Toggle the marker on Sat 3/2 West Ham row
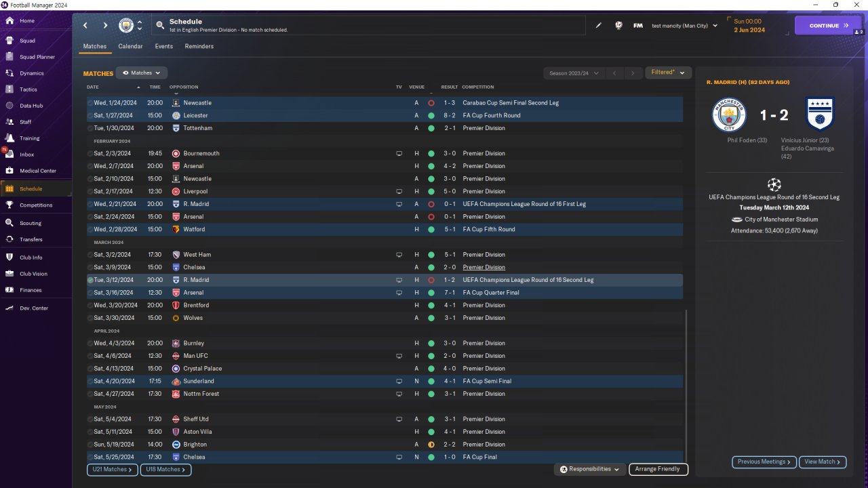868x488 pixels. pyautogui.click(x=90, y=255)
